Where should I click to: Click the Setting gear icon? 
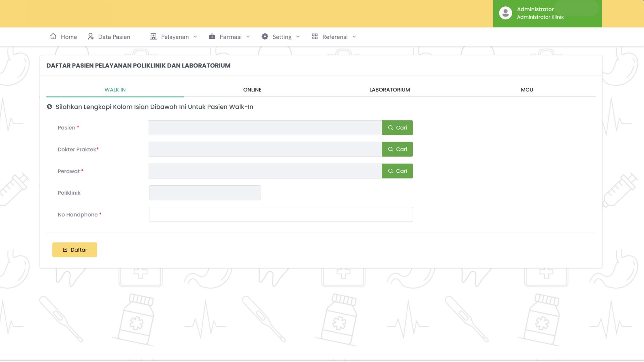click(265, 37)
